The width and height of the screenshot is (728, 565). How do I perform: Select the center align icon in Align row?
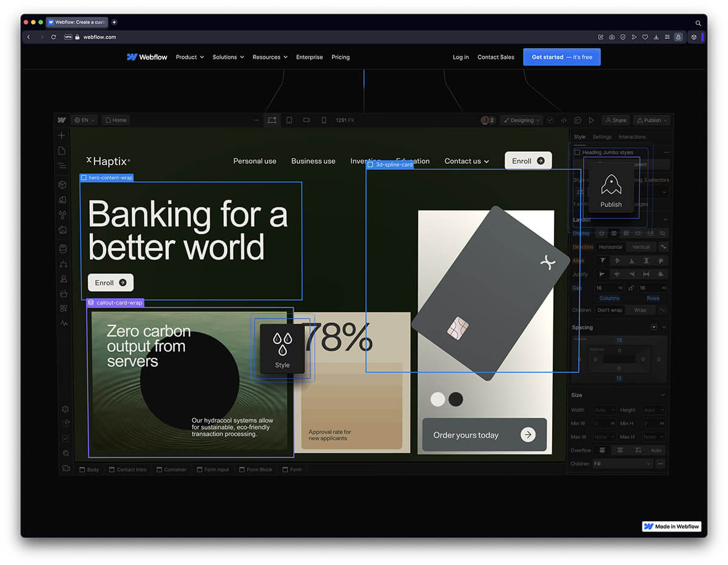[x=617, y=260]
